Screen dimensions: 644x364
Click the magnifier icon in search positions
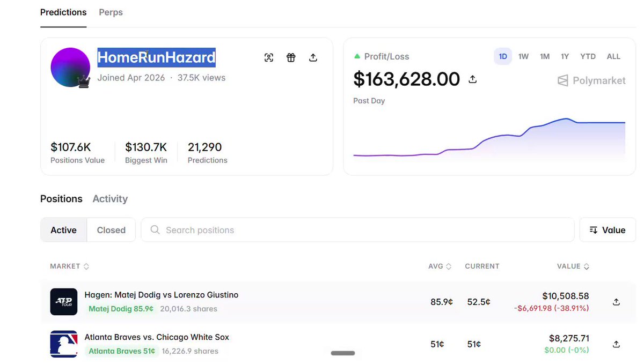[155, 230]
